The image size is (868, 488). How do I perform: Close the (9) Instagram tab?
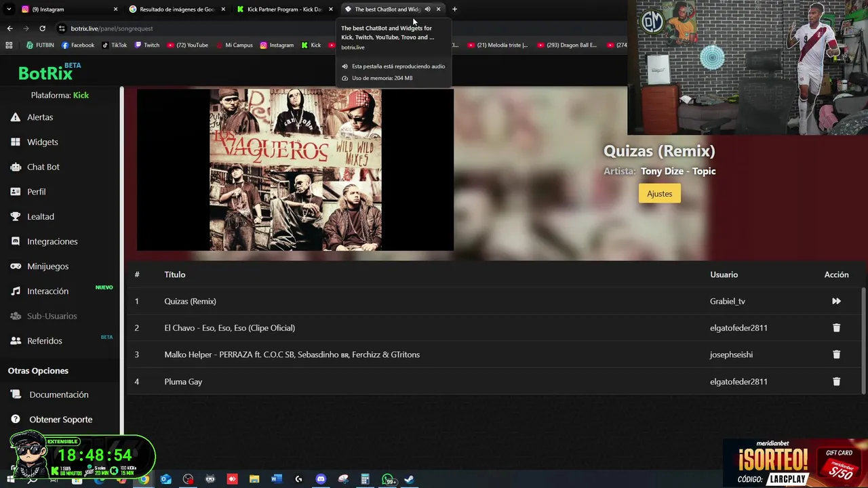click(115, 9)
